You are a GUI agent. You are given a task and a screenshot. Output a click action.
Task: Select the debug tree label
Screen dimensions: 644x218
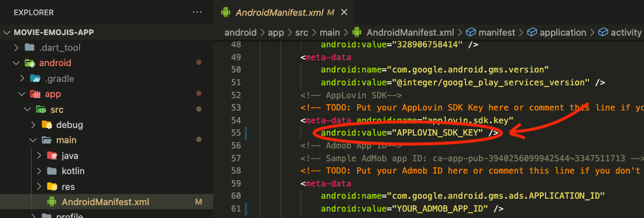70,125
